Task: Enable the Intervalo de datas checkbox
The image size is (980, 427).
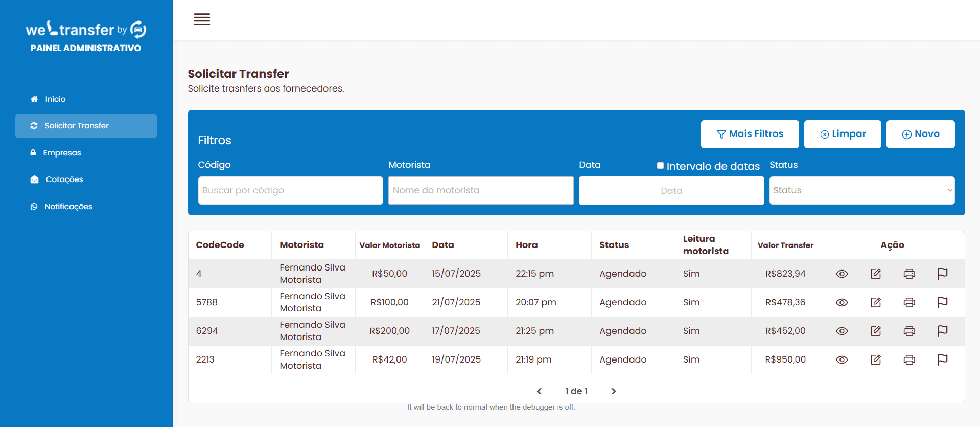Action: tap(660, 165)
